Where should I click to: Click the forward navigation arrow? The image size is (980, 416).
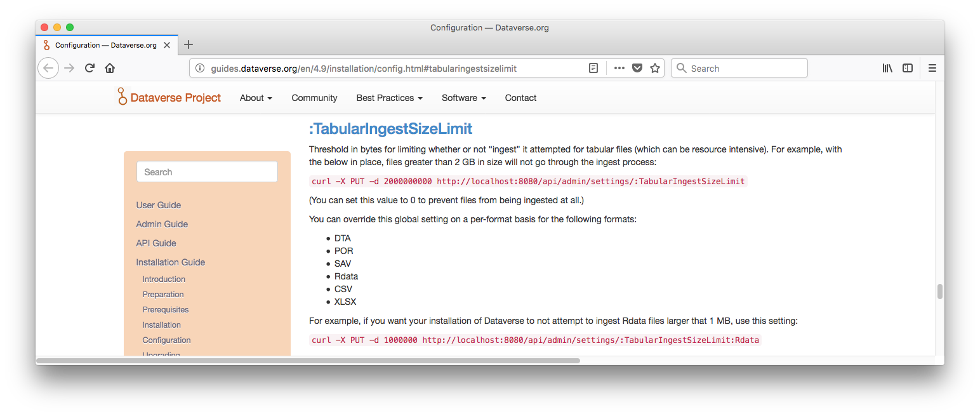coord(69,68)
